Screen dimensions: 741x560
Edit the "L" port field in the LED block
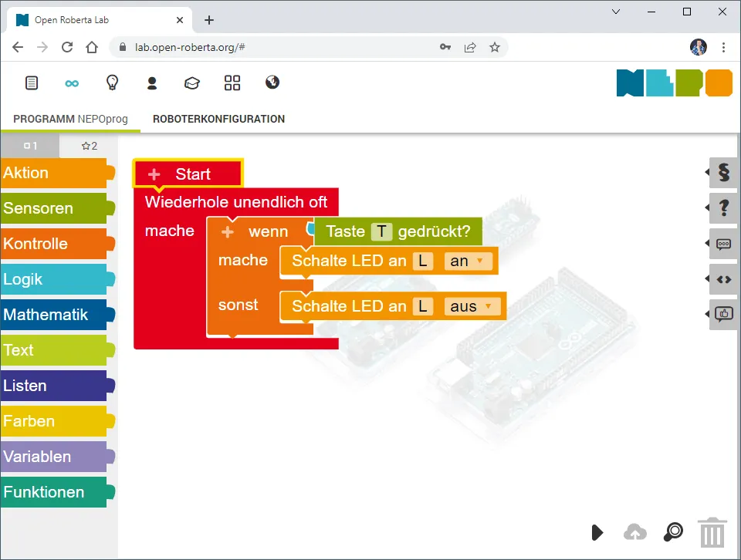pos(423,261)
